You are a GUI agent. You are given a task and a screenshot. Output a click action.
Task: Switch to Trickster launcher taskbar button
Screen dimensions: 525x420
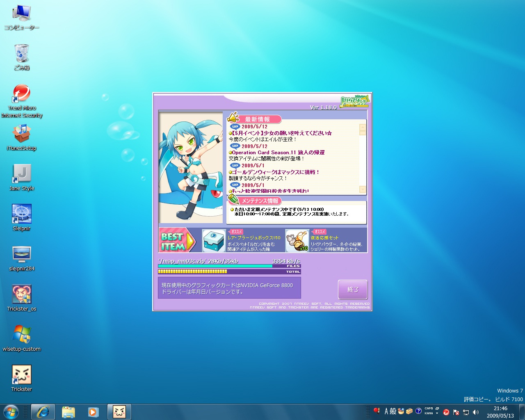(119, 411)
